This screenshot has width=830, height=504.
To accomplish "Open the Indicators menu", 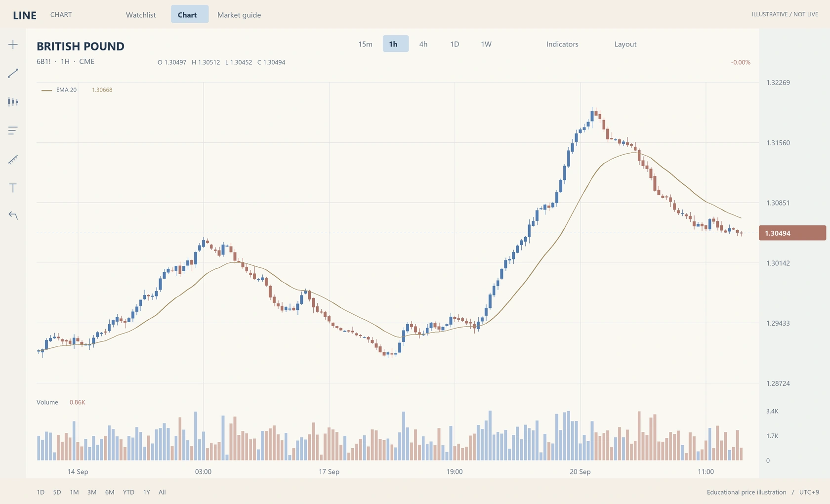I will pyautogui.click(x=562, y=44).
